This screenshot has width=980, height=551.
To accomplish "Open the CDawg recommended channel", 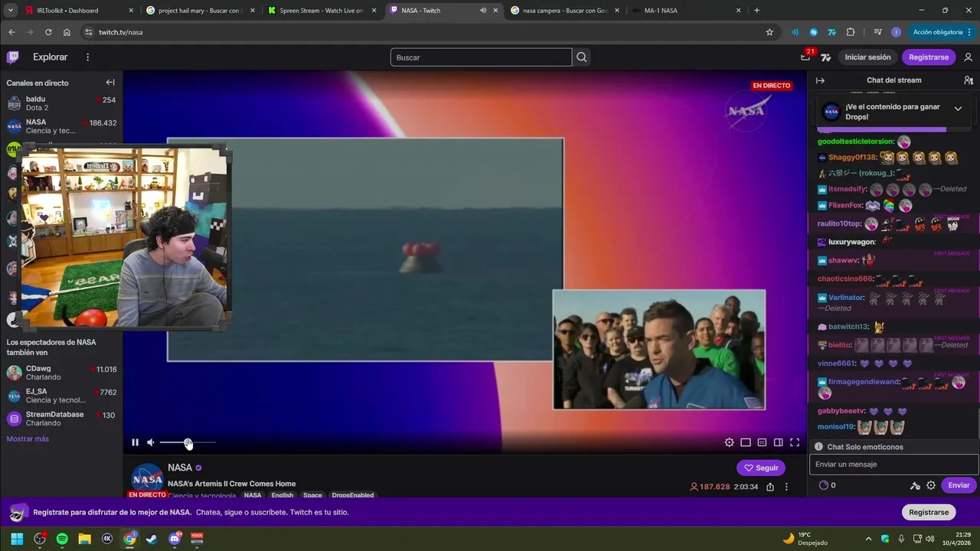I will click(x=61, y=373).
